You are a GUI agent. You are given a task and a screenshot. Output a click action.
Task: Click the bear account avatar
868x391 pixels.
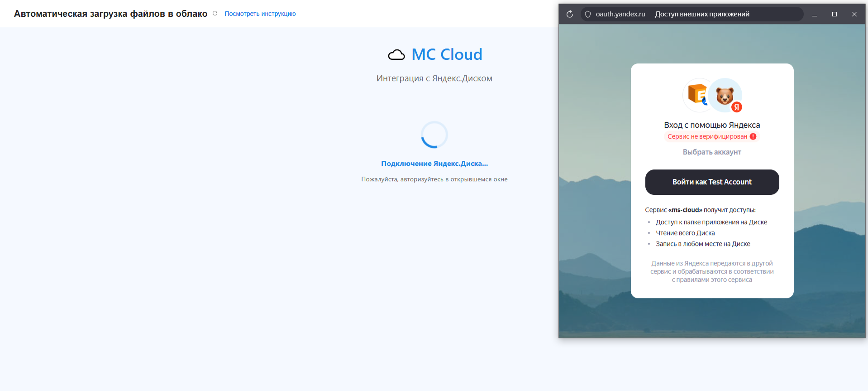(724, 95)
